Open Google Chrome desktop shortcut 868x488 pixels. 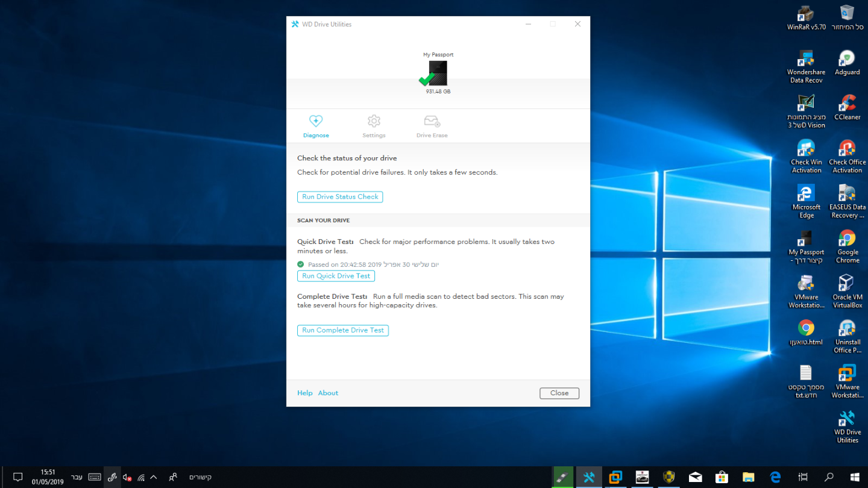[x=847, y=246]
